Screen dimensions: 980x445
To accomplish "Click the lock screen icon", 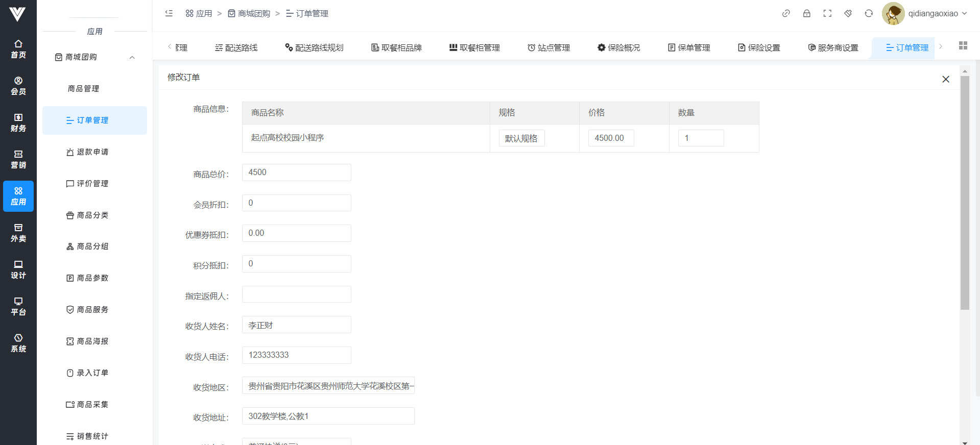I will click(x=806, y=13).
